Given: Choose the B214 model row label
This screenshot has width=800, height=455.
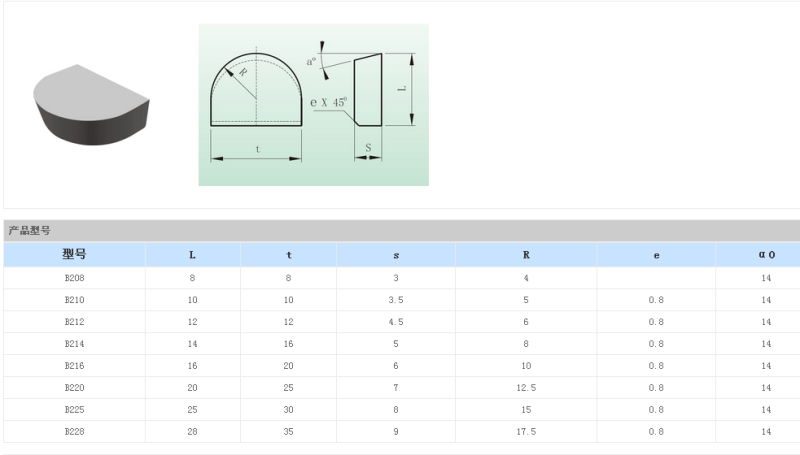Looking at the screenshot, I should pos(74,344).
